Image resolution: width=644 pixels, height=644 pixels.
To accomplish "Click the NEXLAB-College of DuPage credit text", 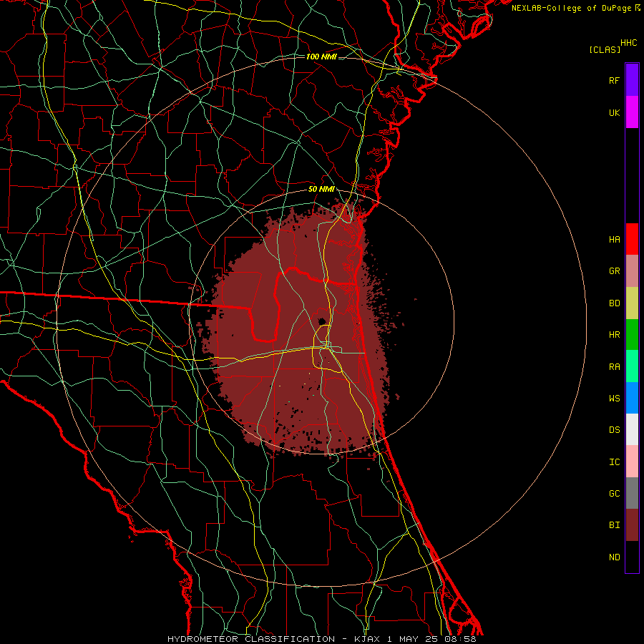I will click(571, 8).
